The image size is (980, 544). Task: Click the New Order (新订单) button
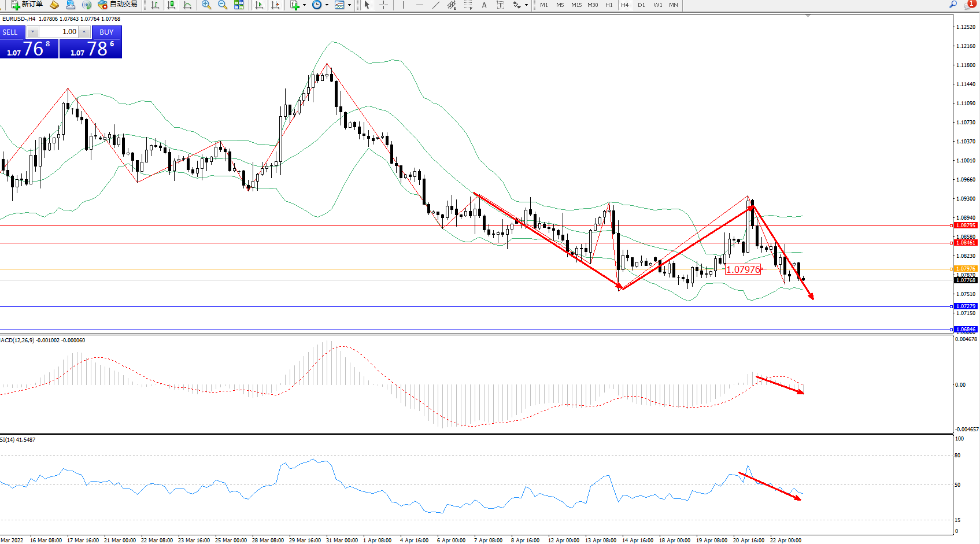pos(27,5)
